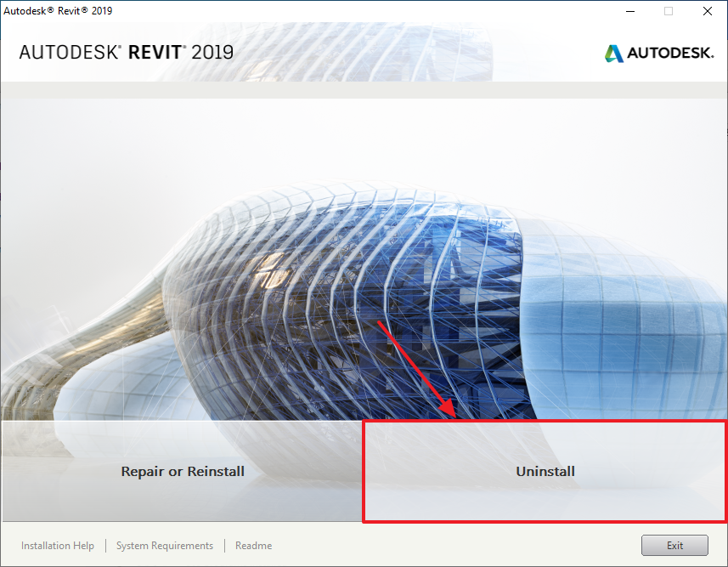The height and width of the screenshot is (567, 728).
Task: Click the maximize window control
Action: point(668,11)
